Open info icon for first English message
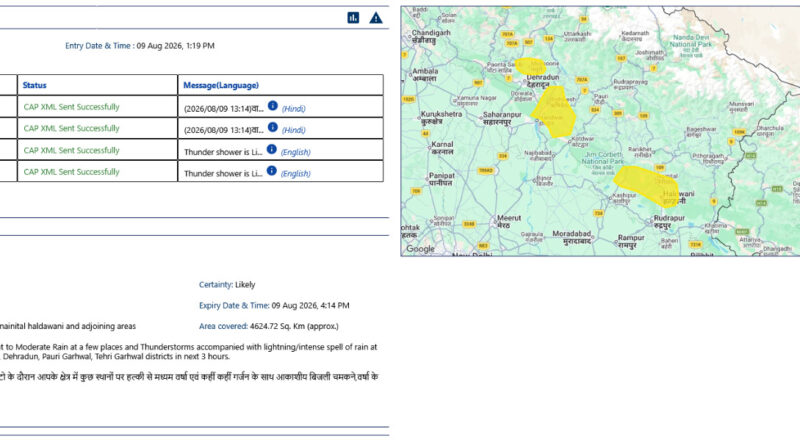800x445 pixels. click(272, 149)
